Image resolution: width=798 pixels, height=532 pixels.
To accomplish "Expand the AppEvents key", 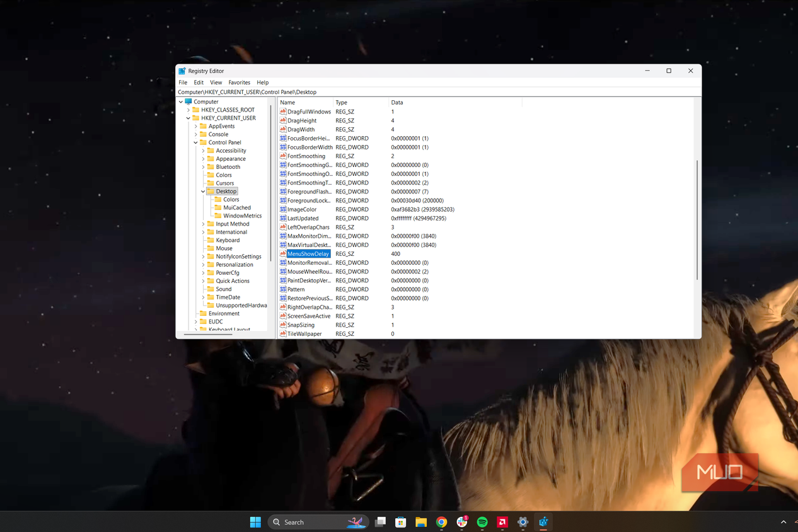I will (196, 126).
